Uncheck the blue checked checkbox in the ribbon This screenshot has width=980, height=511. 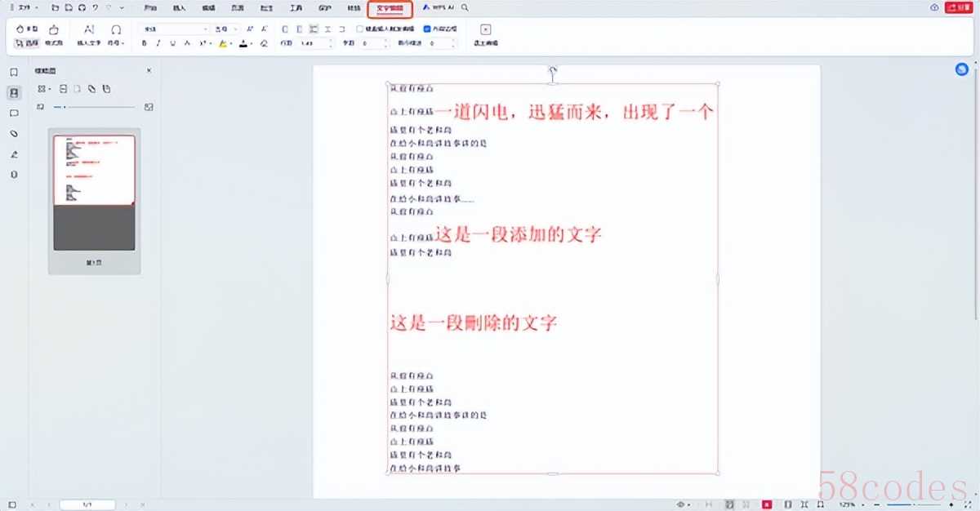tap(427, 29)
